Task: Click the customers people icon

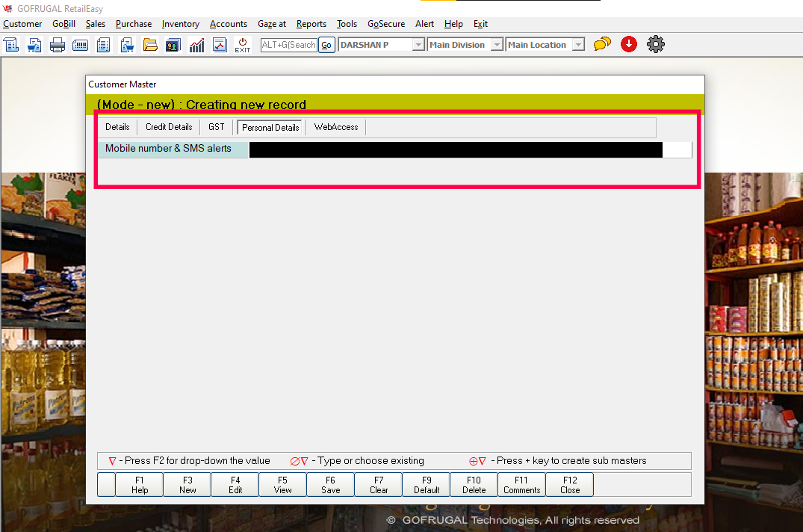Action: pyautogui.click(x=173, y=45)
